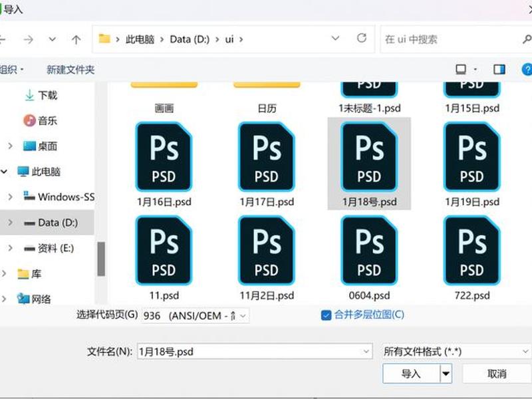The height and width of the screenshot is (399, 532).
Task: Click 此电脑 in the address breadcrumb
Action: pos(140,39)
